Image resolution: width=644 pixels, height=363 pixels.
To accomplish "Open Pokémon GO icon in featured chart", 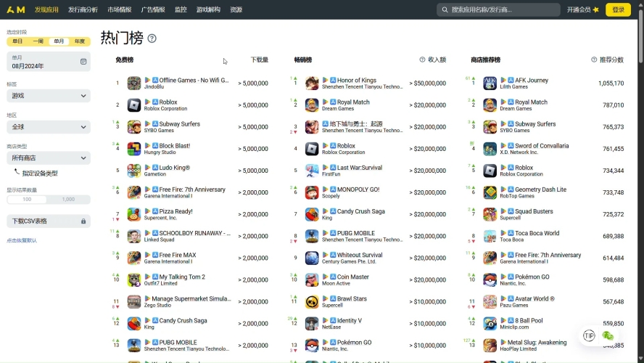I will 490,280.
